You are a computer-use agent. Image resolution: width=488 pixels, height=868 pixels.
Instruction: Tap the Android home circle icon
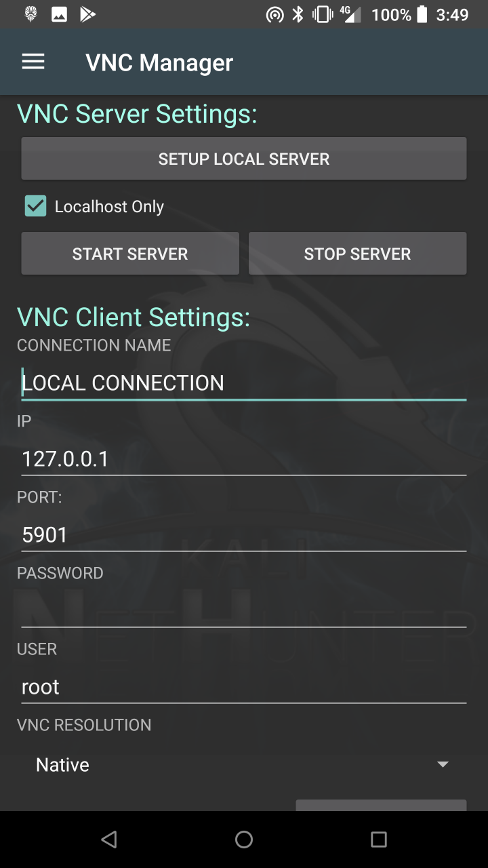(244, 840)
